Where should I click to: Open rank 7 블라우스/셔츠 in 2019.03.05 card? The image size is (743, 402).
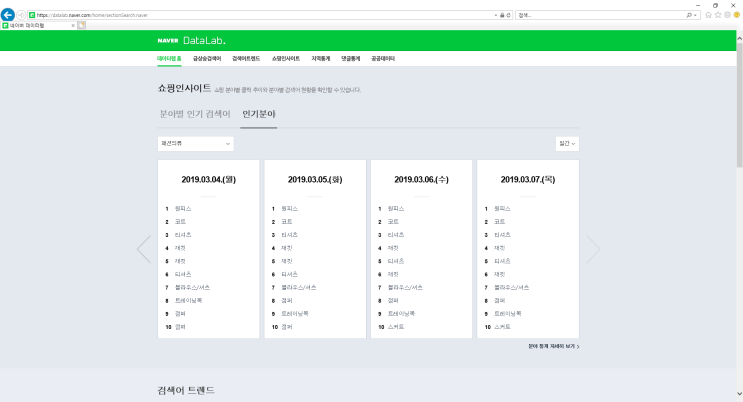coord(299,288)
